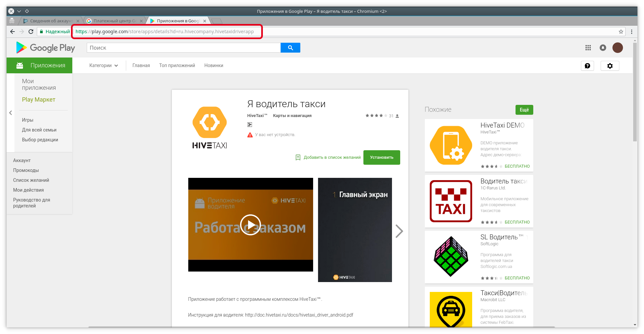The image size is (644, 334).
Task: Open Руководство для родителей
Action: [x=32, y=203]
